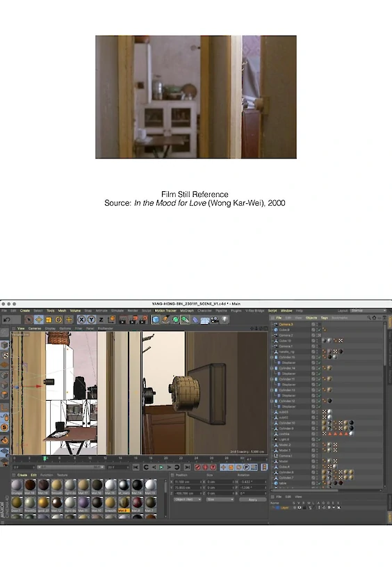
Task: Collapse the Cylinder.14 hierarchy
Action: pos(272,368)
